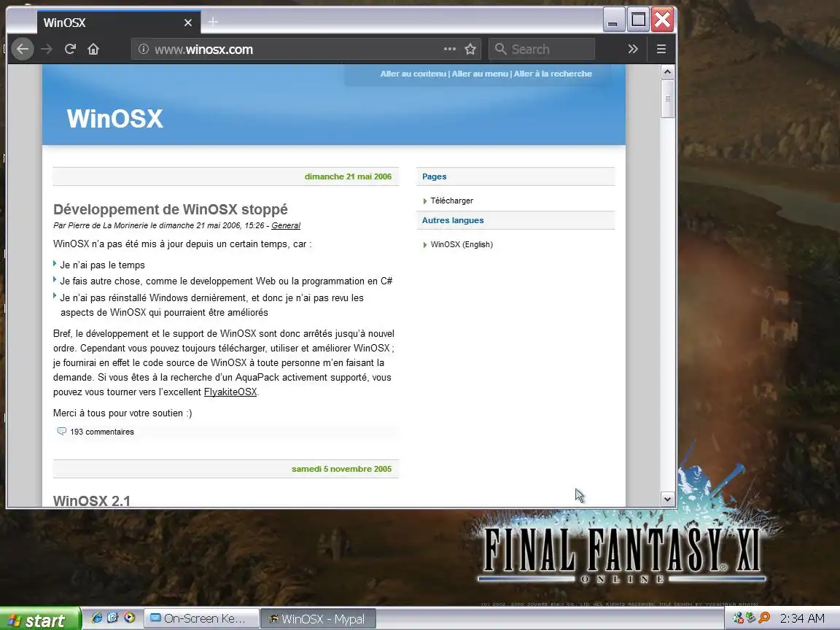Click the vertical scrollbar thumb

pos(667,98)
